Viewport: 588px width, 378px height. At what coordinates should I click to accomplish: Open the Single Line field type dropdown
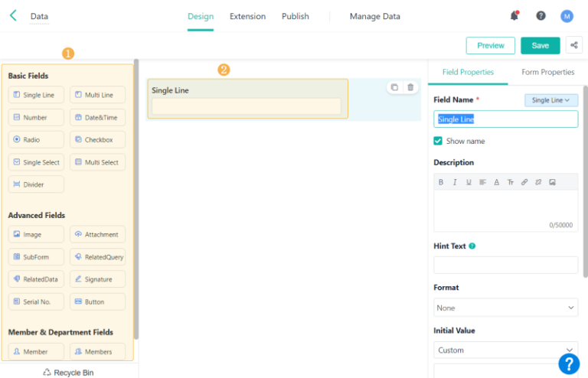[551, 100]
